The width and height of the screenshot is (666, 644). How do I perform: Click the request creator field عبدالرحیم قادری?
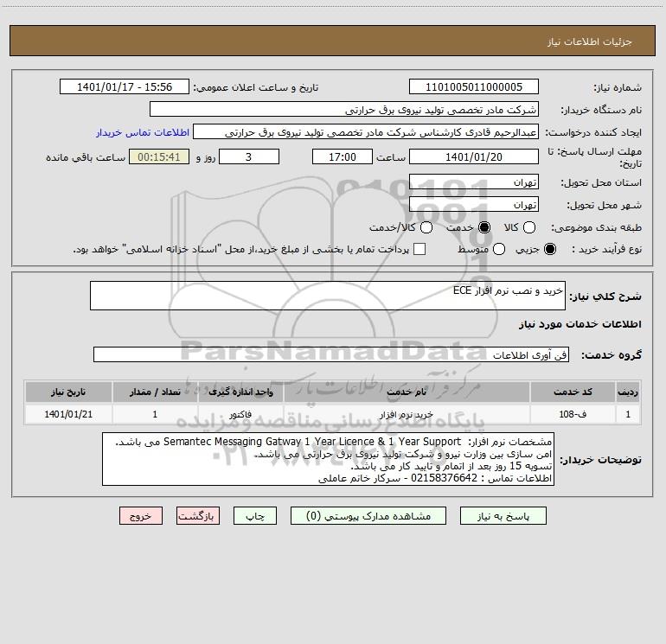click(366, 131)
